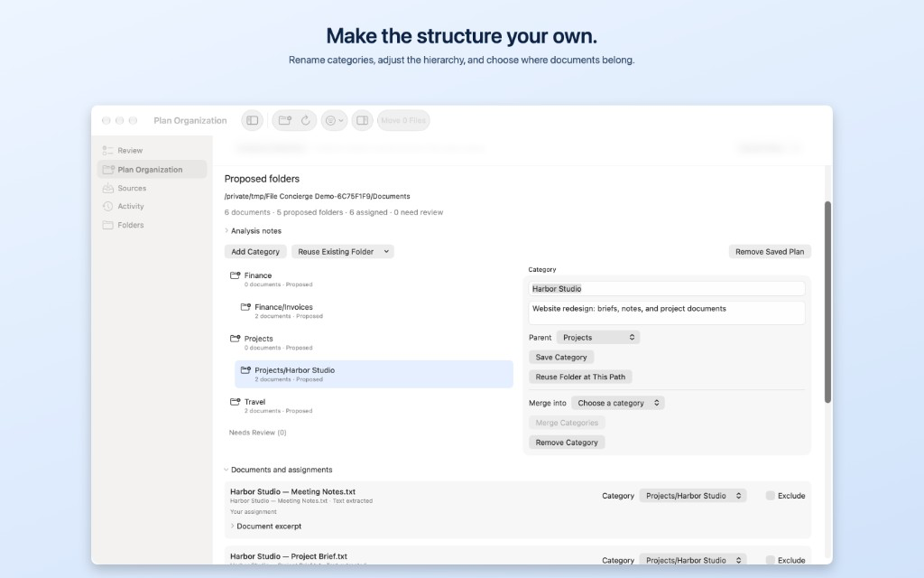Check Exclude for Project Brief.txt
The image size is (924, 578).
771,560
